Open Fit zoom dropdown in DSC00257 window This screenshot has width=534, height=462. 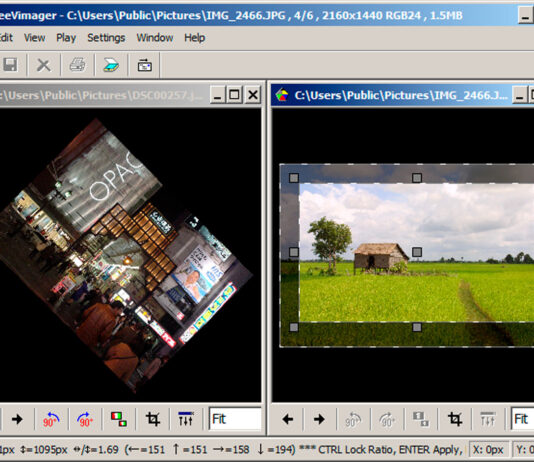pos(235,419)
